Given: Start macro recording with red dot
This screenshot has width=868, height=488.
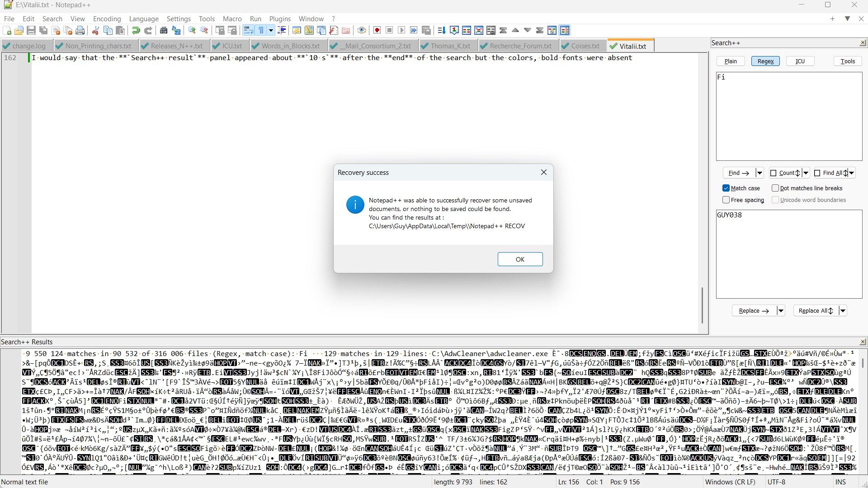Looking at the screenshot, I should tap(377, 30).
